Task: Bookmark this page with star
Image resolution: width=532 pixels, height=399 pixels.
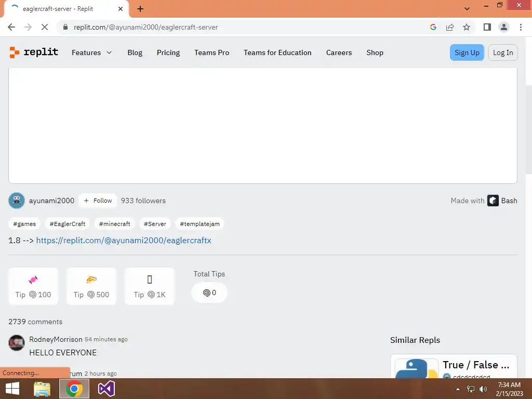Action: pos(467,27)
